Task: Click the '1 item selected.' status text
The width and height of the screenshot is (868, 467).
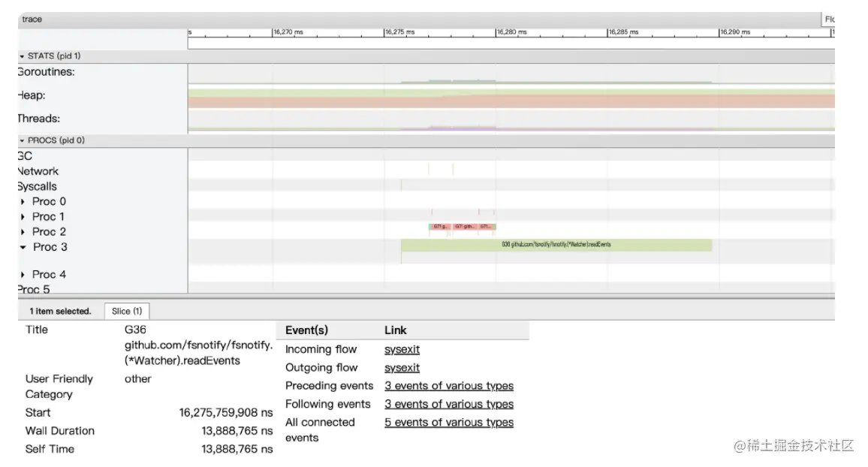Action: pyautogui.click(x=60, y=312)
